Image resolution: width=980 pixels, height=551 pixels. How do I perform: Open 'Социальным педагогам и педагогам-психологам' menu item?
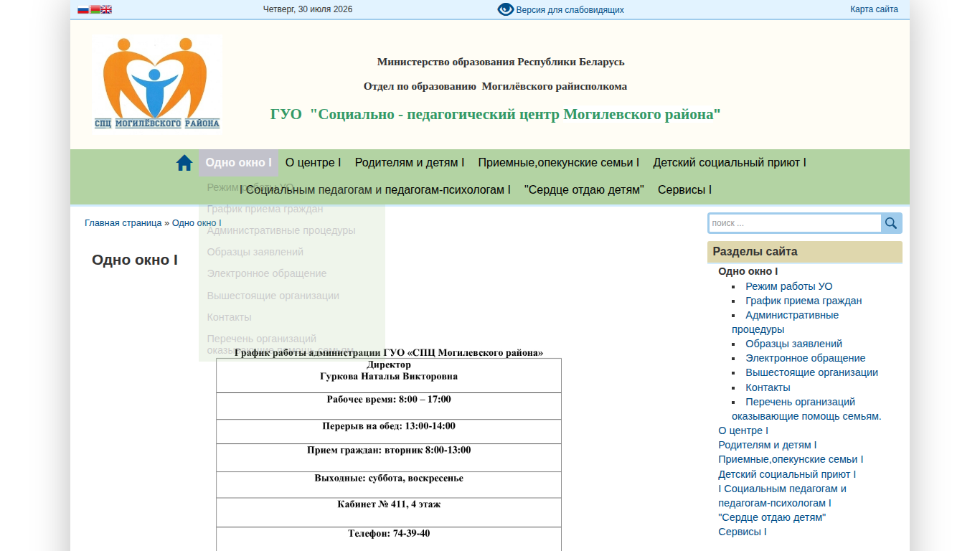[x=375, y=190]
